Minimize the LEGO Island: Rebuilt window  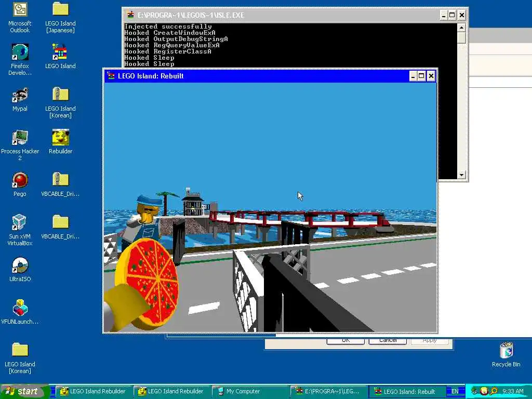413,76
